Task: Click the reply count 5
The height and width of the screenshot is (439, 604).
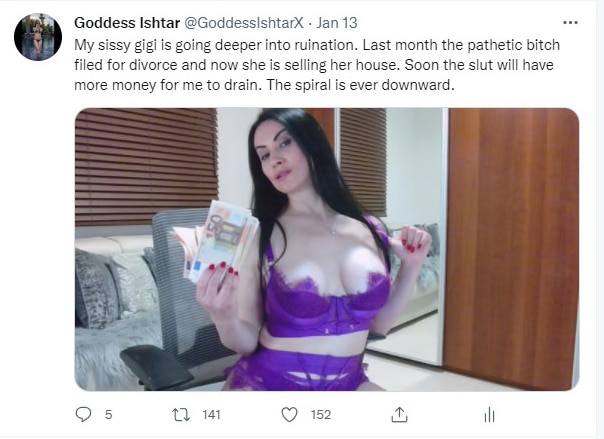Action: pos(109,415)
